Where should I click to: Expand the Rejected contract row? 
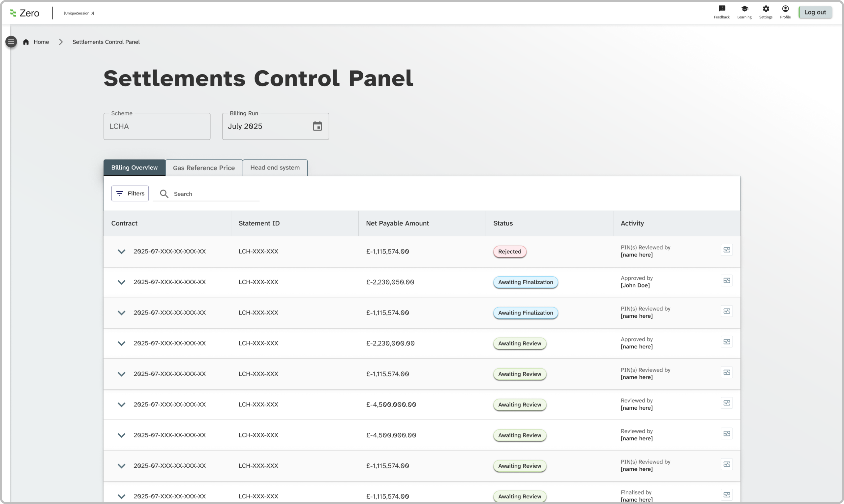click(121, 252)
